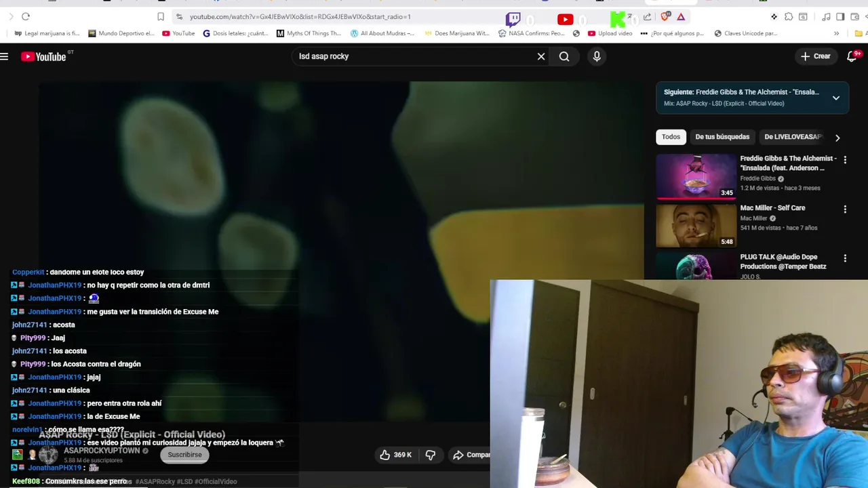868x488 pixels.
Task: Open NASA Confirms bookmark
Action: point(531,33)
